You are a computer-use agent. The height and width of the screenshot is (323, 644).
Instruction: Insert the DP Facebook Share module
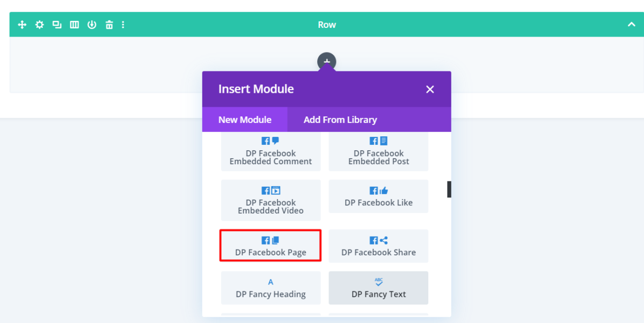coord(378,246)
